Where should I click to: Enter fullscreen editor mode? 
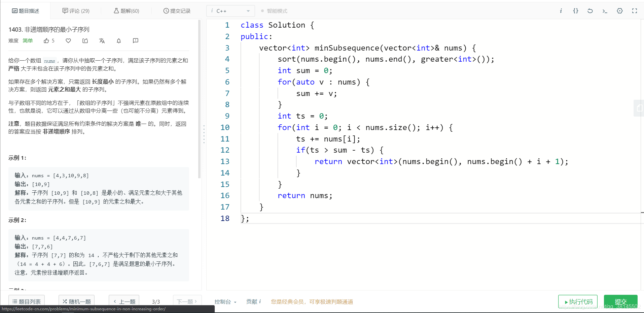[x=635, y=11]
